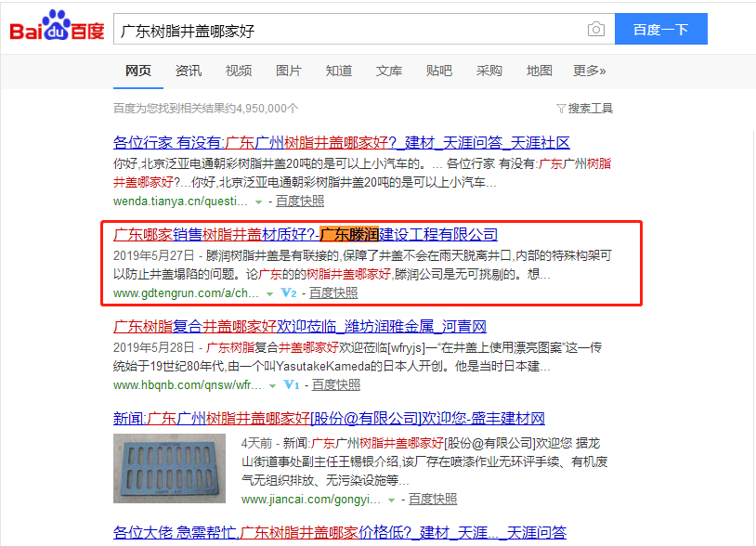
Task: Open 百度快照 for the hbqnb result
Action: (336, 385)
